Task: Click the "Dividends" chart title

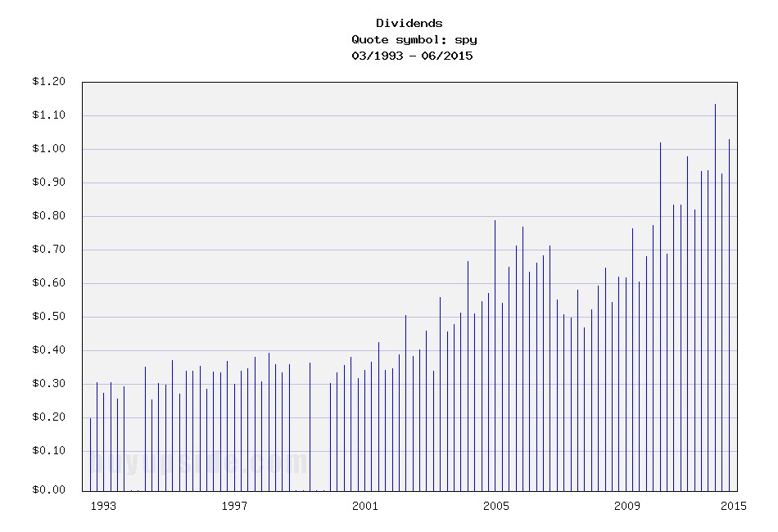Action: pyautogui.click(x=409, y=23)
